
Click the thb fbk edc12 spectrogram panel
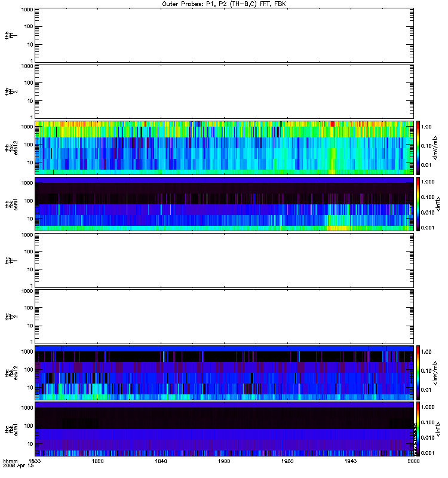pos(225,148)
